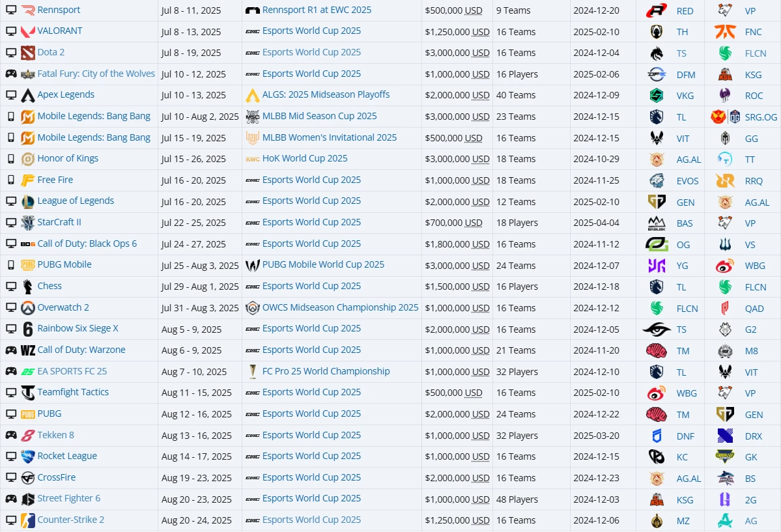
Task: Click the 2G team link
Action: [x=750, y=499]
